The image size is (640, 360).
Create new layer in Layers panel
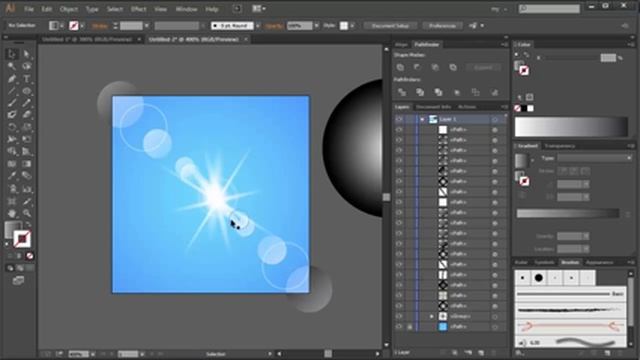click(481, 352)
